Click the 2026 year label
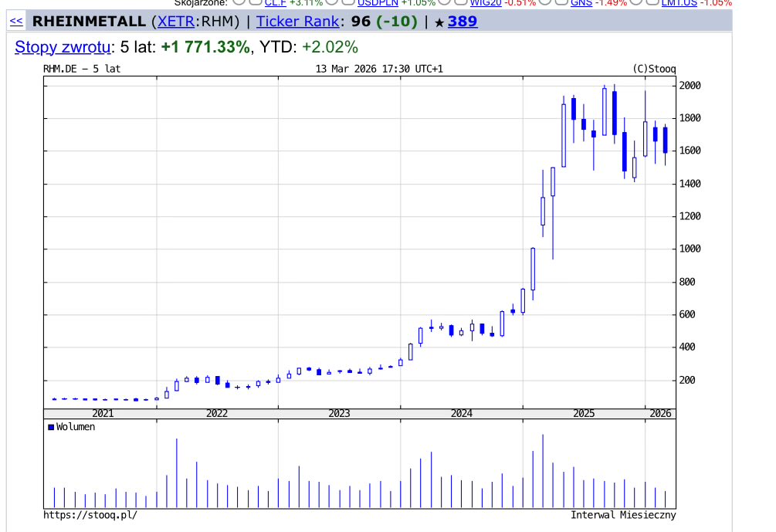This screenshot has width=776, height=532. tap(660, 414)
